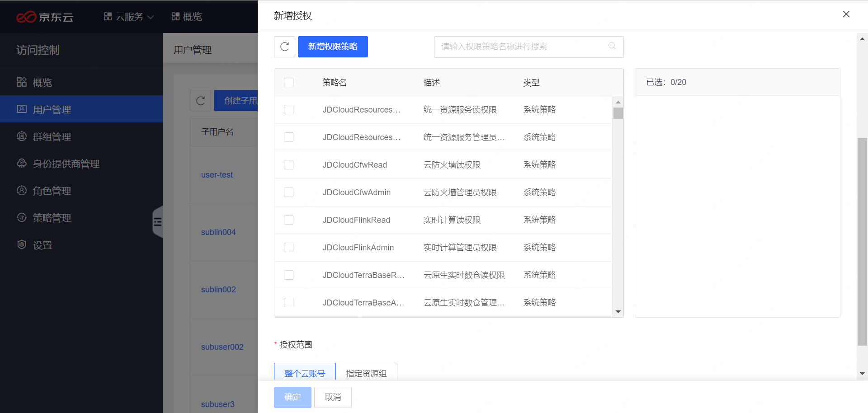
Task: Open 群组管理 in the sidebar
Action: (x=81, y=136)
